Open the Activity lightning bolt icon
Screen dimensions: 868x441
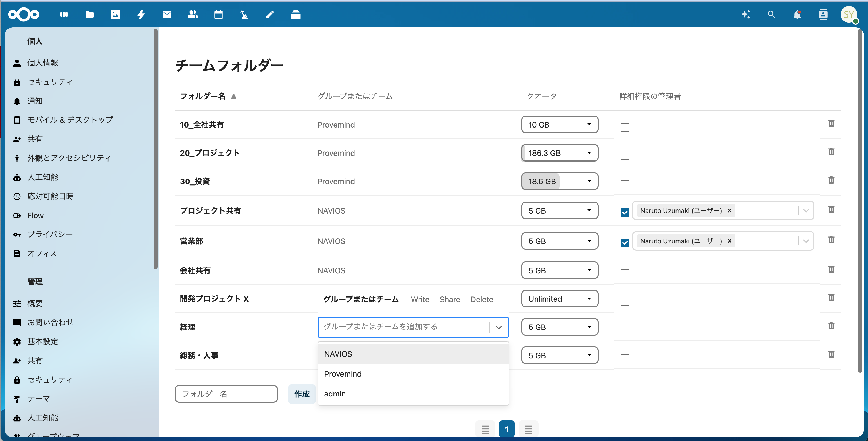141,14
